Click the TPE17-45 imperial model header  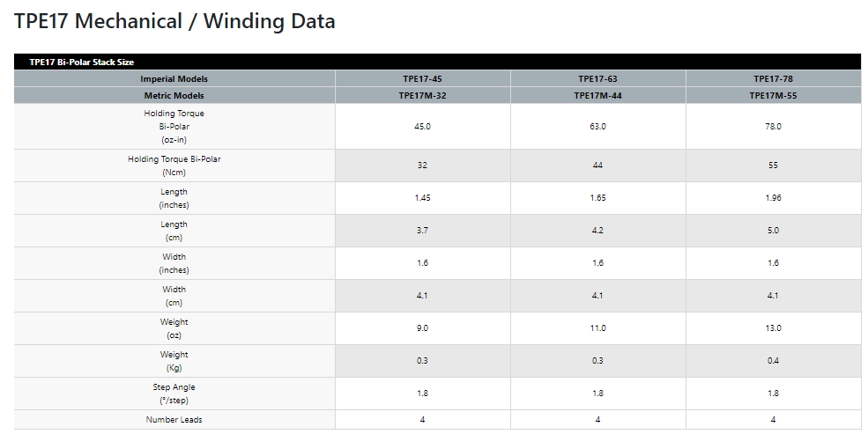click(422, 78)
